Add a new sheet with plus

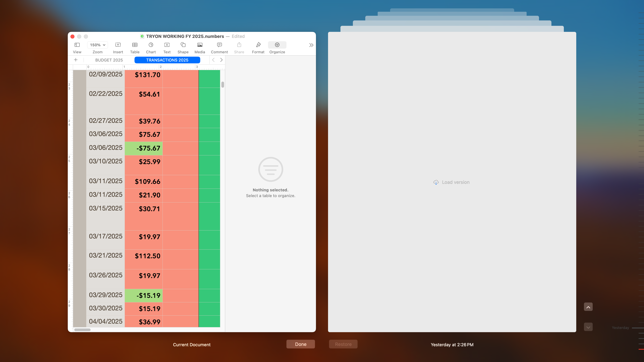tap(76, 60)
